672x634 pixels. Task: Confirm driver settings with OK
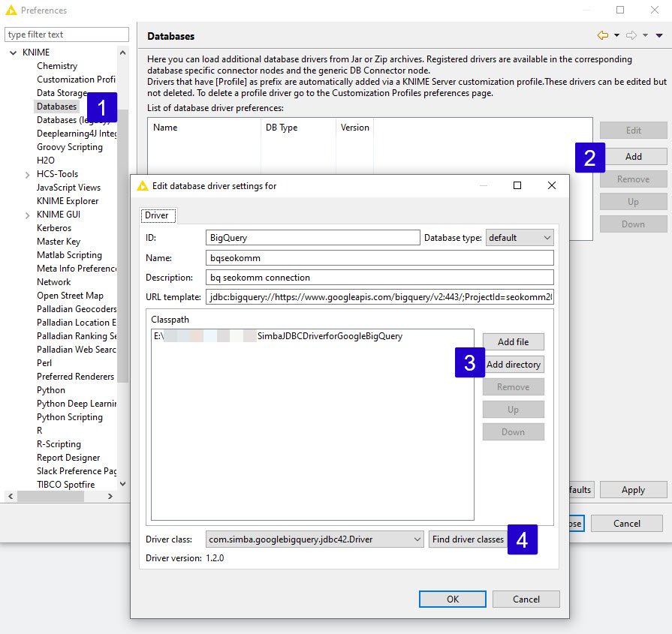[x=453, y=599]
